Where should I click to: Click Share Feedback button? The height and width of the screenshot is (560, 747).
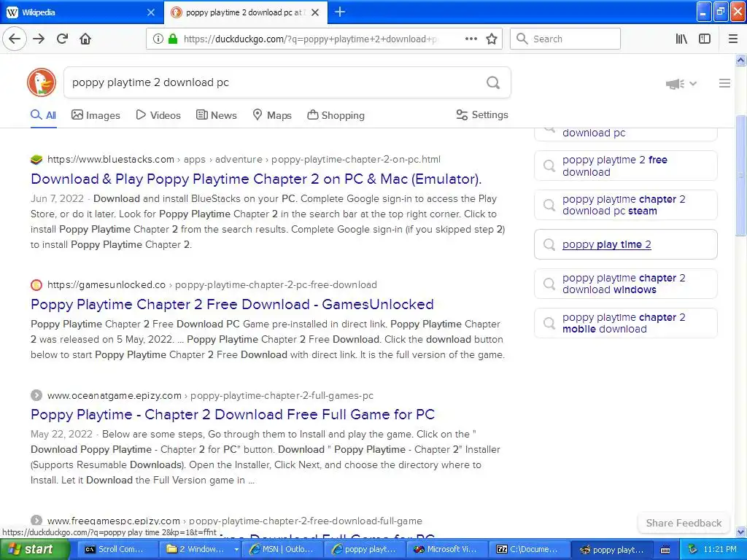pyautogui.click(x=684, y=523)
